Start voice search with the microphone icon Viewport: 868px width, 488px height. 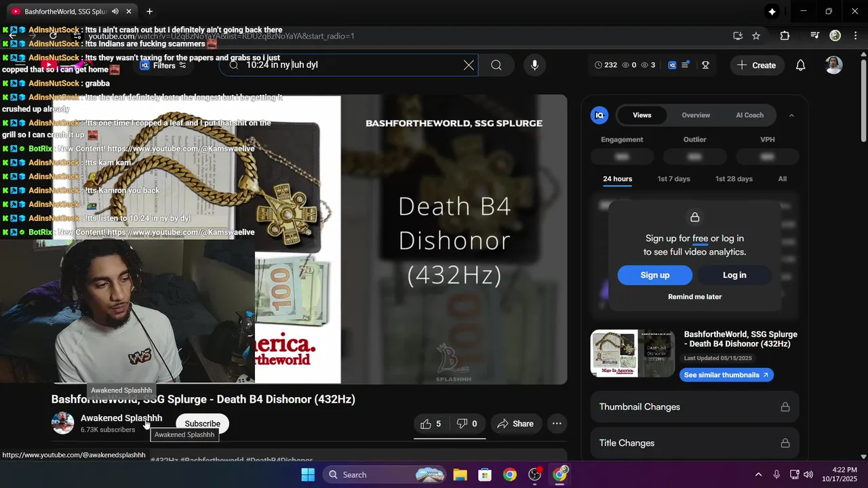click(x=535, y=65)
